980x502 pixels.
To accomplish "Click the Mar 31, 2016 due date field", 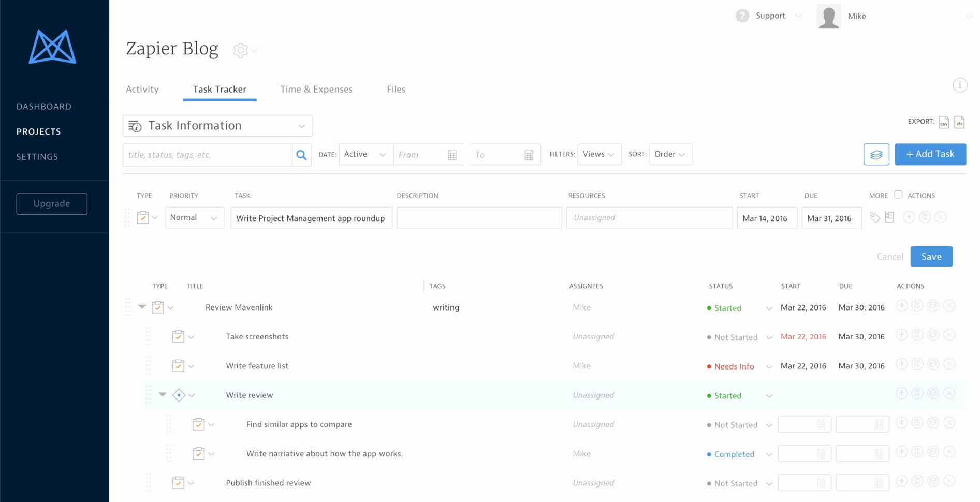I will pos(831,218).
